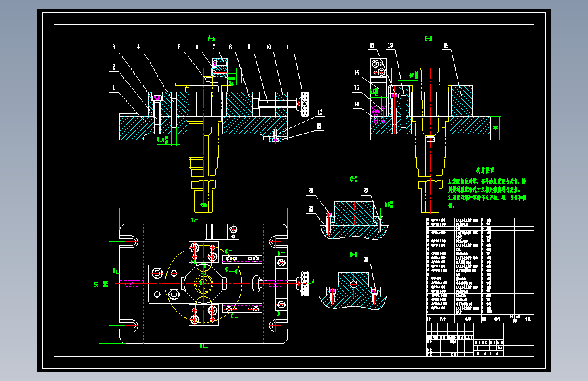The image size is (588, 381).
Task: Click part balloon number 3 in section A-A
Action: 114,47
